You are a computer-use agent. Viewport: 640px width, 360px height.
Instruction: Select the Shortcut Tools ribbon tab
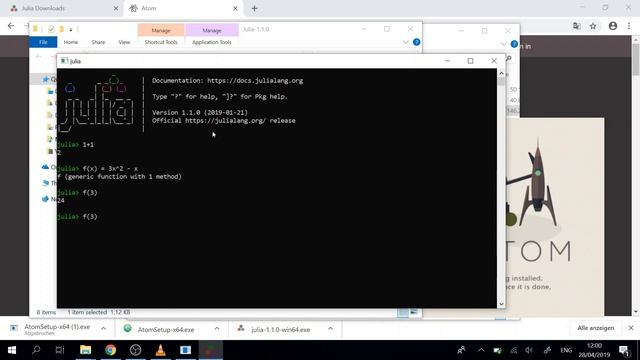tap(161, 42)
